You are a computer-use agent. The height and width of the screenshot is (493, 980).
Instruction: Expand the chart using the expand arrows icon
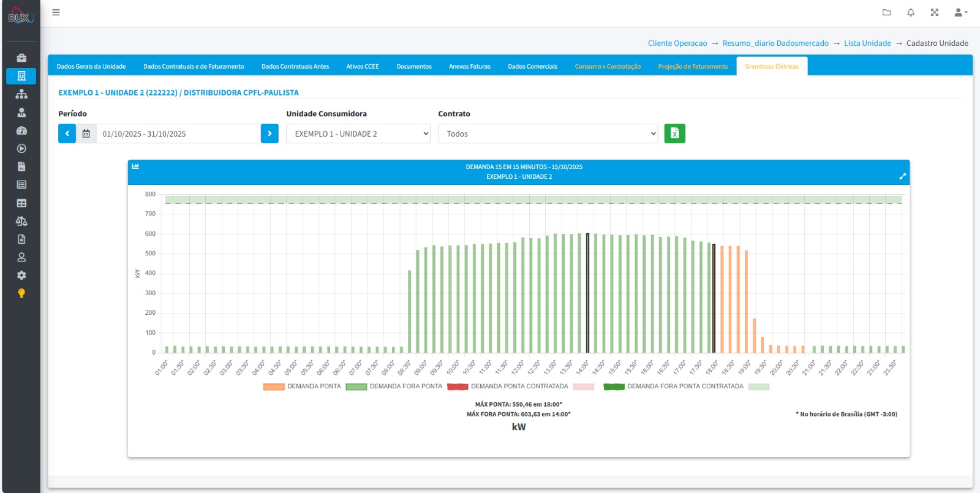(x=902, y=176)
